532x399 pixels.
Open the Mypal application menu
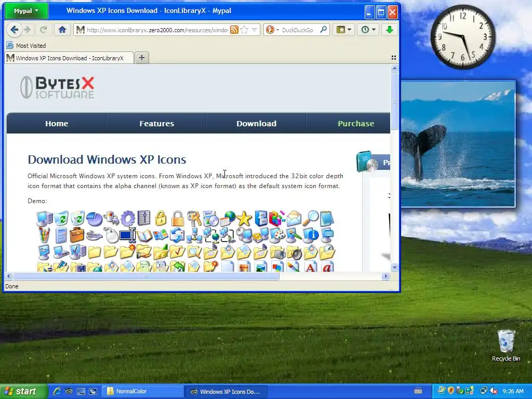point(26,11)
